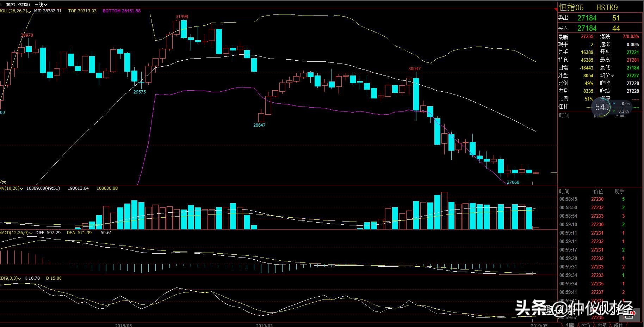Image resolution: width=644 pixels, height=327 pixels.
Task: Click the 最高 value 27281
Action: click(x=633, y=60)
